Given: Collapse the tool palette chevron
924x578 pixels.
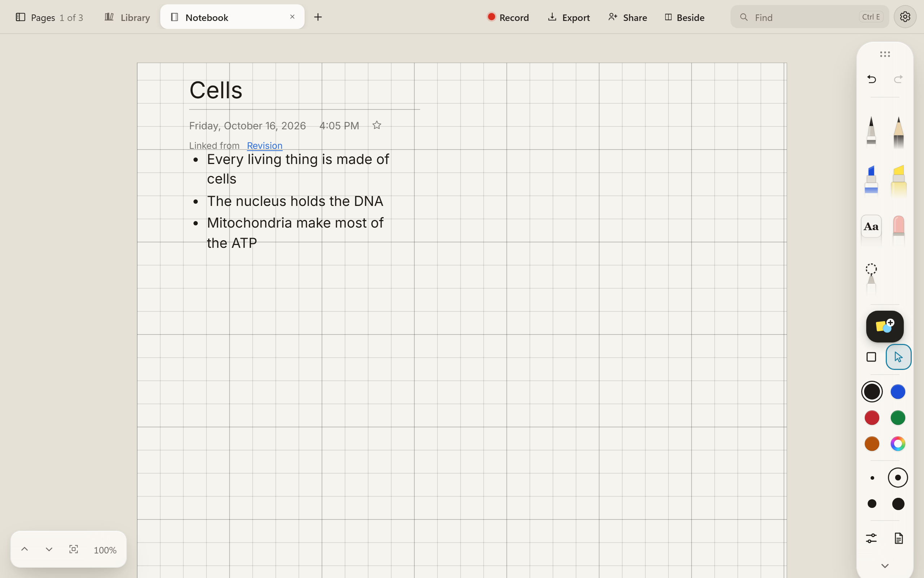Looking at the screenshot, I should [885, 566].
